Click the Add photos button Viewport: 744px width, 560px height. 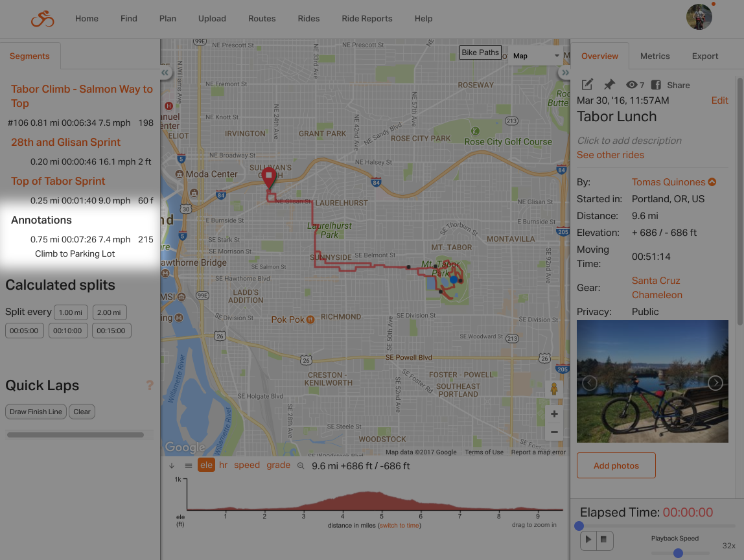click(x=616, y=465)
